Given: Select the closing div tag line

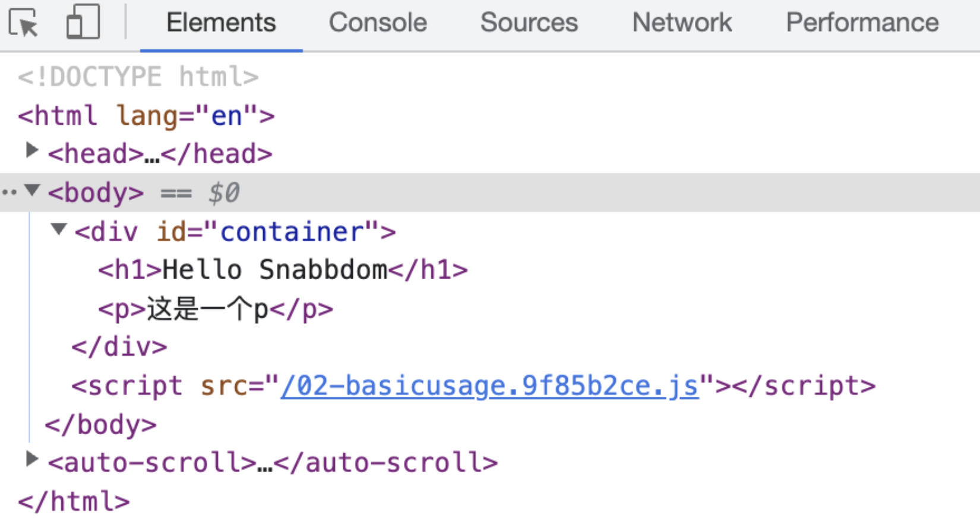Looking at the screenshot, I should (119, 347).
